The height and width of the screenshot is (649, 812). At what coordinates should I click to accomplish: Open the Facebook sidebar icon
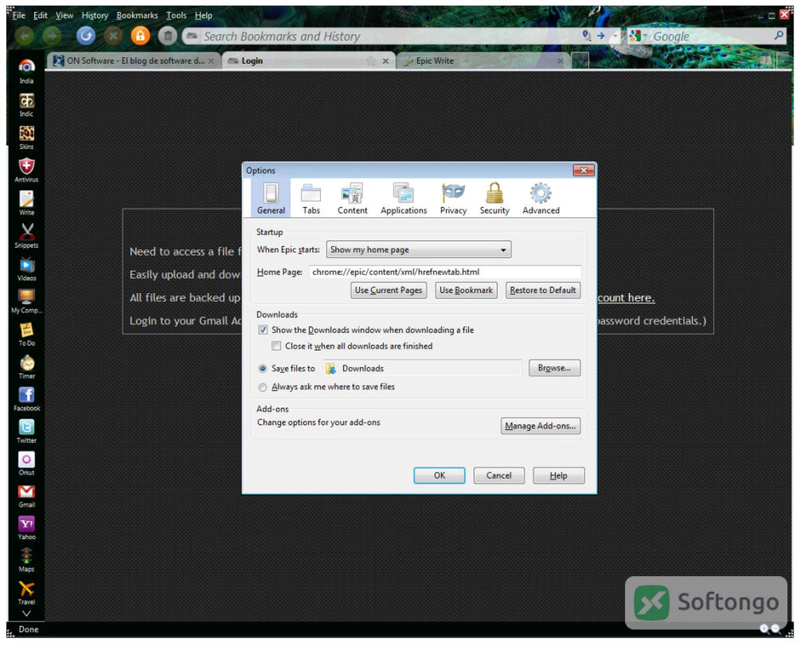pos(26,399)
